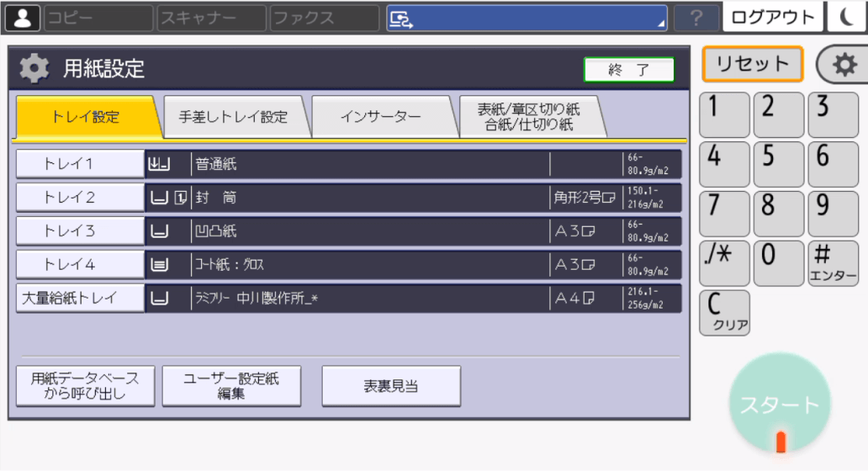Tap keypad number 2
The height and width of the screenshot is (471, 868).
(779, 115)
